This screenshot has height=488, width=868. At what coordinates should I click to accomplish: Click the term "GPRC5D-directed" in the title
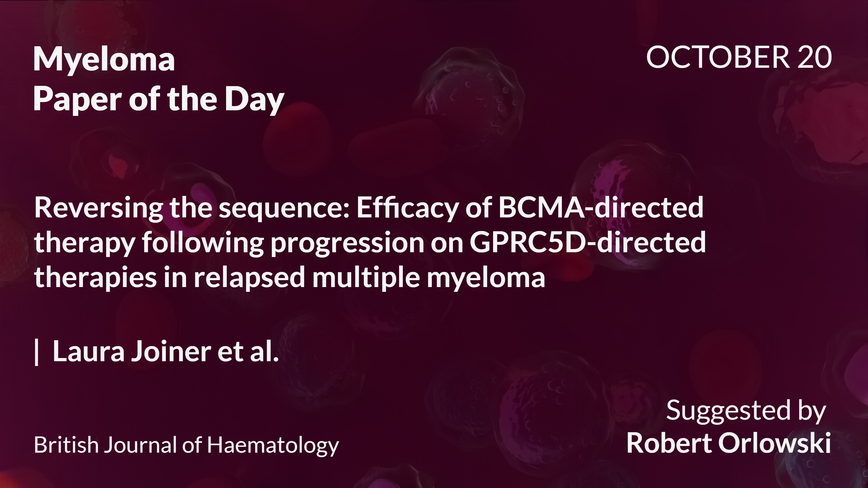587,243
